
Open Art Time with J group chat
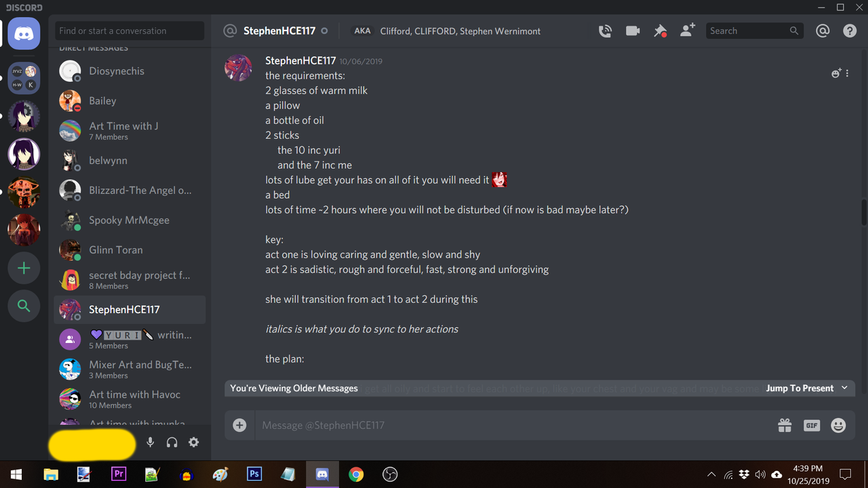tap(130, 131)
